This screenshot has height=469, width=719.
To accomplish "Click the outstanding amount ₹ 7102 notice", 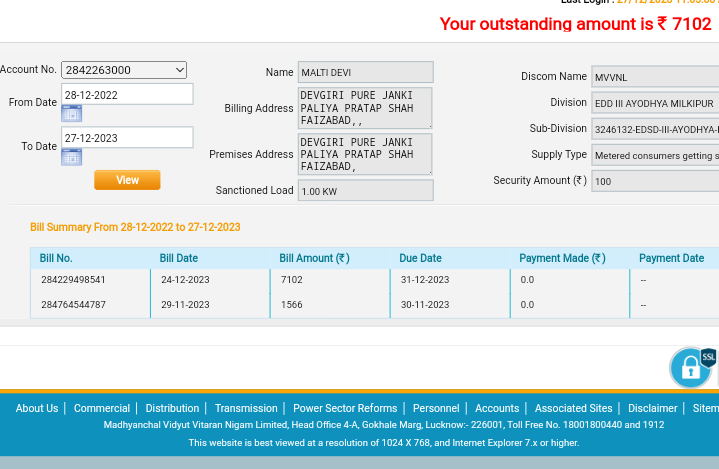I will [575, 24].
